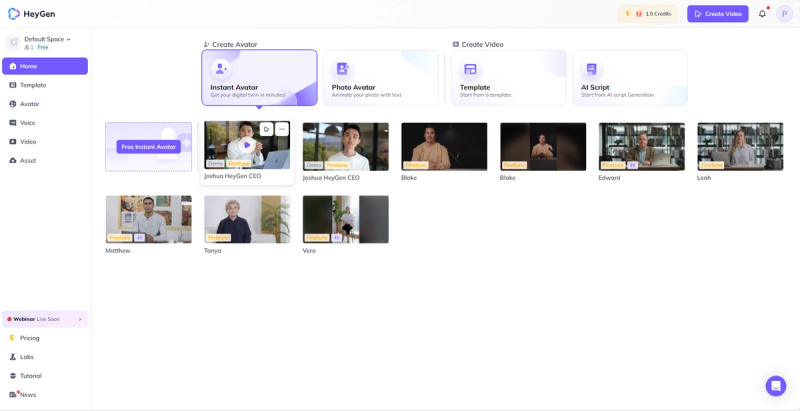Click the 4K badge on Matthew thumbnail
The width and height of the screenshot is (800, 411).
coord(139,238)
